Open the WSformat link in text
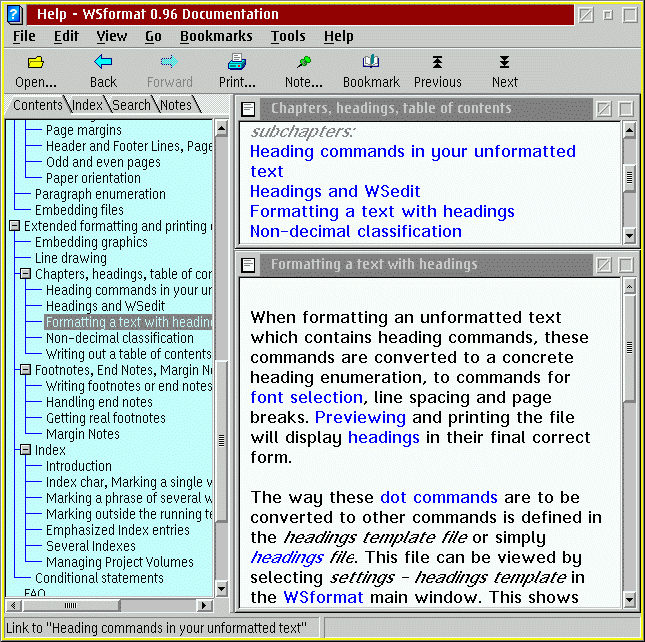The image size is (645, 642). tap(323, 597)
